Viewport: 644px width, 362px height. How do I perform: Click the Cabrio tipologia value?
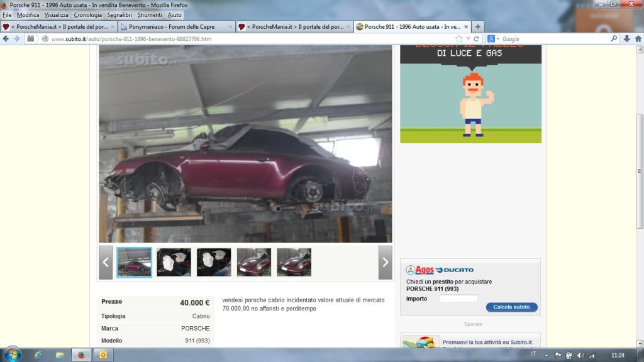(201, 316)
